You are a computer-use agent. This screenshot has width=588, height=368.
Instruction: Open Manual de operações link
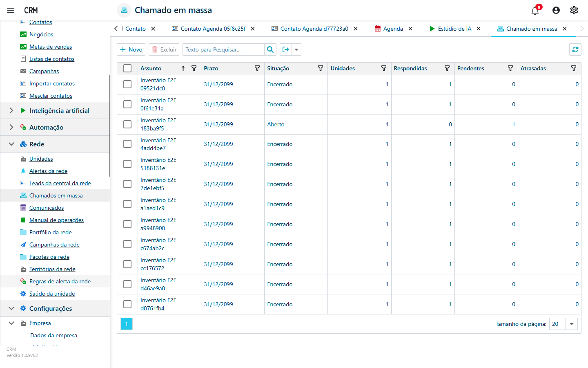pos(56,220)
